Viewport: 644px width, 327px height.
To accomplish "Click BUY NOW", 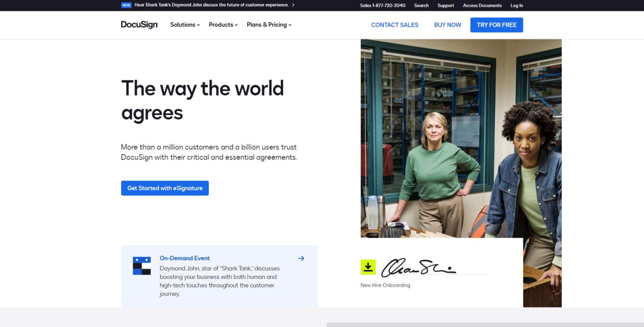I will [447, 25].
